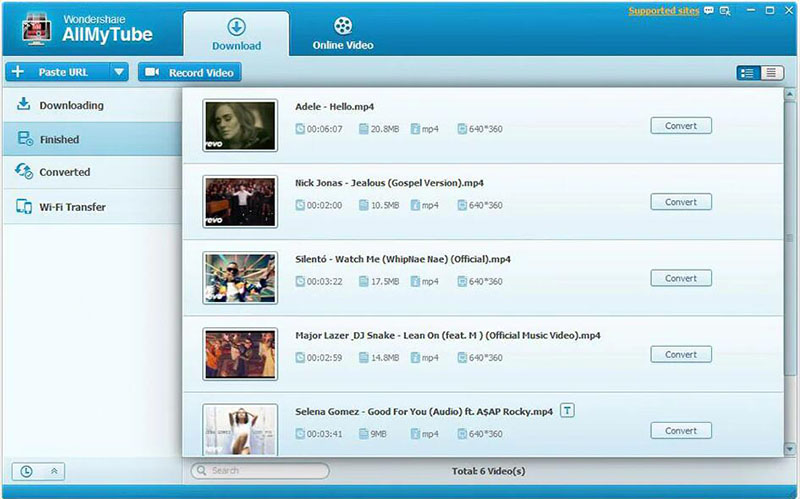
Task: Click the Record Video button
Action: point(189,72)
